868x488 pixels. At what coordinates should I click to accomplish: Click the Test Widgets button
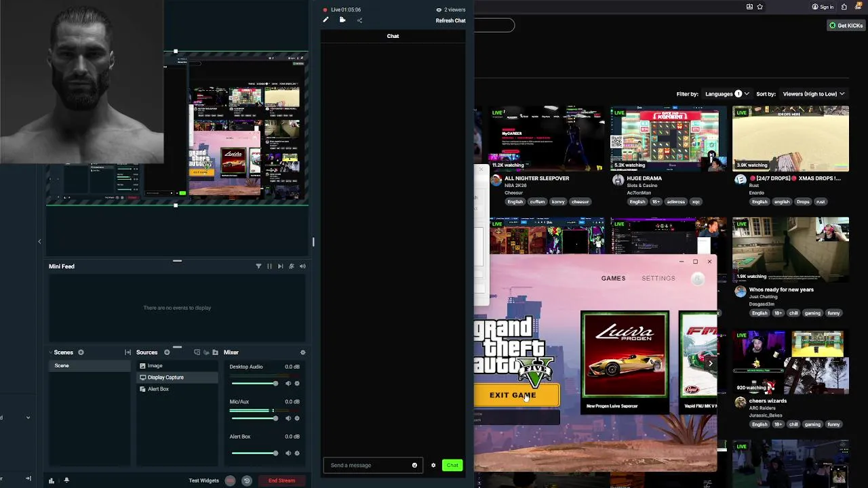click(x=204, y=481)
